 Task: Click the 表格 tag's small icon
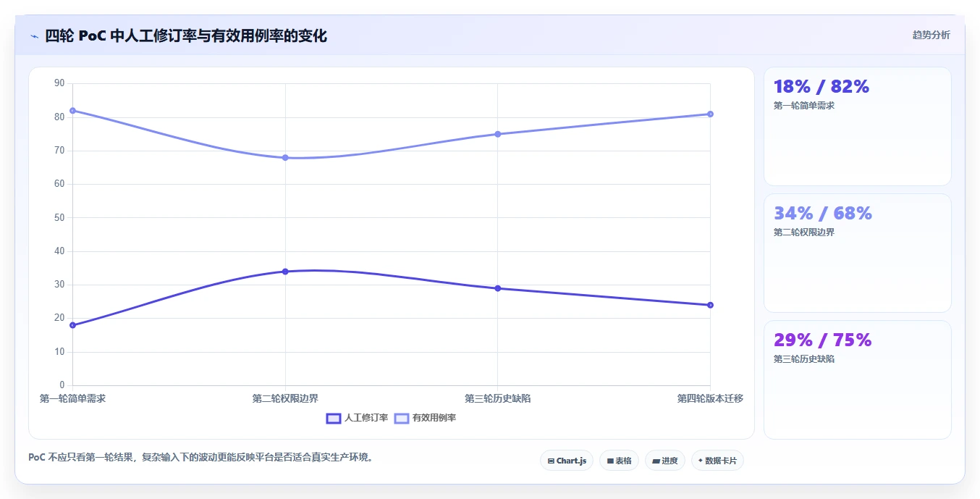(610, 461)
